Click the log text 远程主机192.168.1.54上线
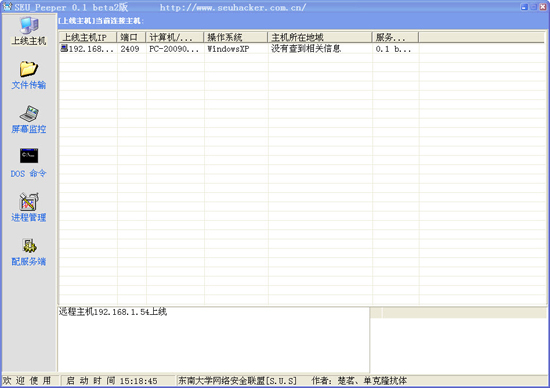This screenshot has width=550, height=388. (113, 311)
